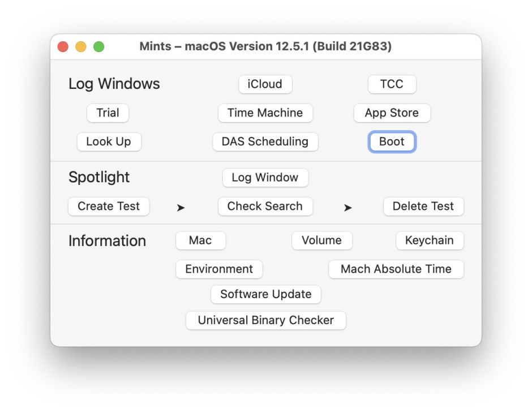Open the Spotlight Log Window
The width and height of the screenshot is (532, 413).
click(265, 178)
